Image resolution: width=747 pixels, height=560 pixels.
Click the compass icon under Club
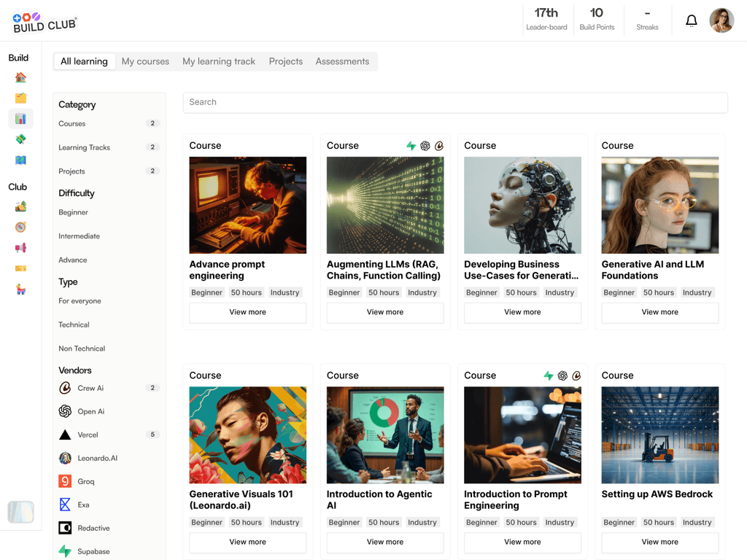point(20,227)
